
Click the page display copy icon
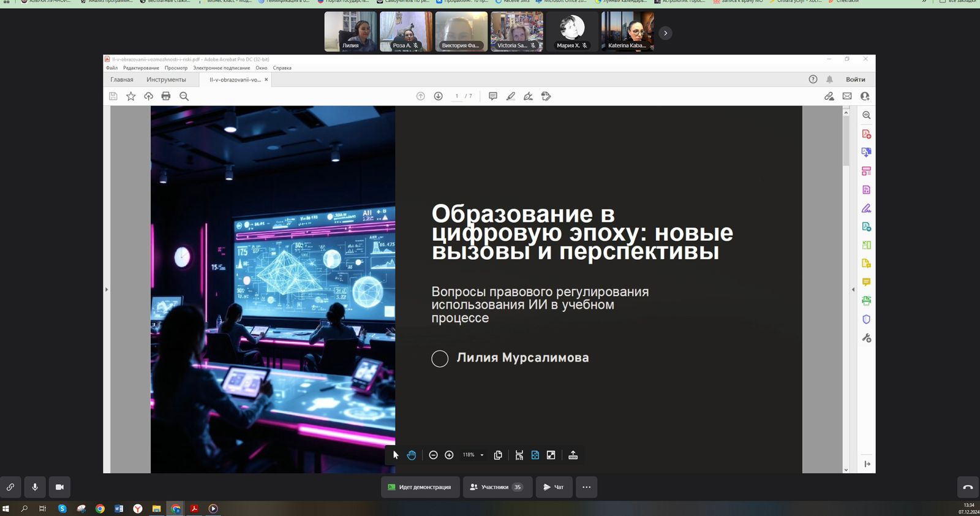pos(498,455)
